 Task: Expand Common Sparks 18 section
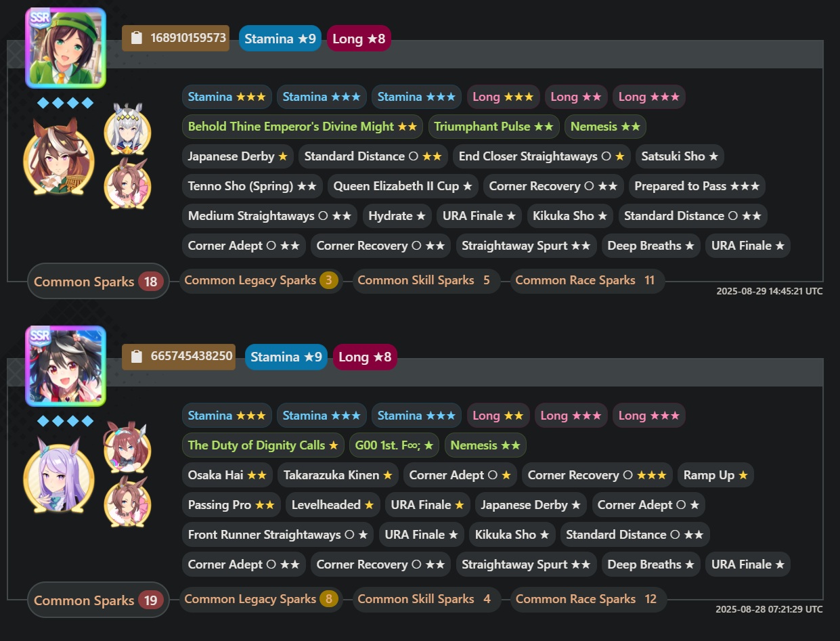click(98, 281)
